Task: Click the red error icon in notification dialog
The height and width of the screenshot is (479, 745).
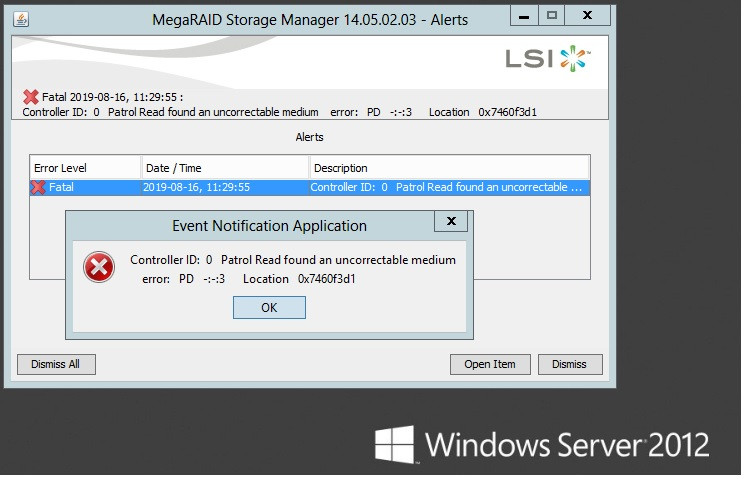Action: (x=99, y=268)
